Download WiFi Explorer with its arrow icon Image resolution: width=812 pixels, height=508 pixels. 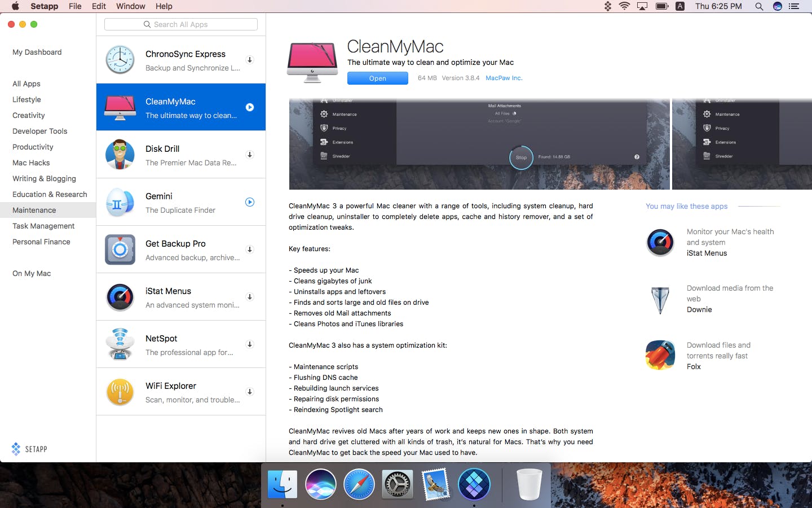click(250, 392)
